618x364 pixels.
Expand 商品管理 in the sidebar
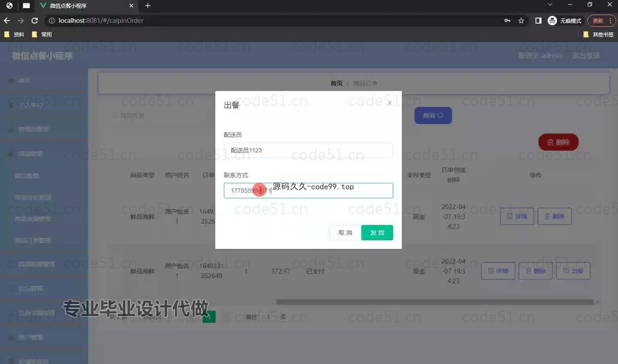tap(44, 154)
